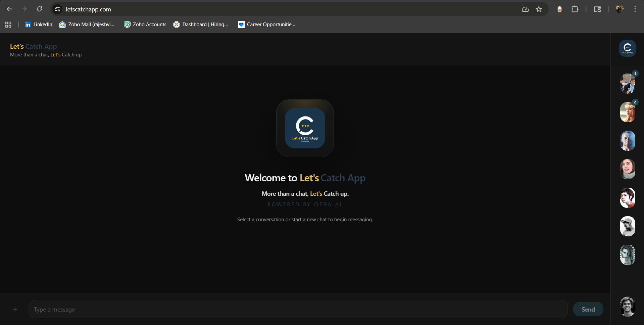
Task: Click the Powered by QERA AI text
Action: tap(305, 204)
